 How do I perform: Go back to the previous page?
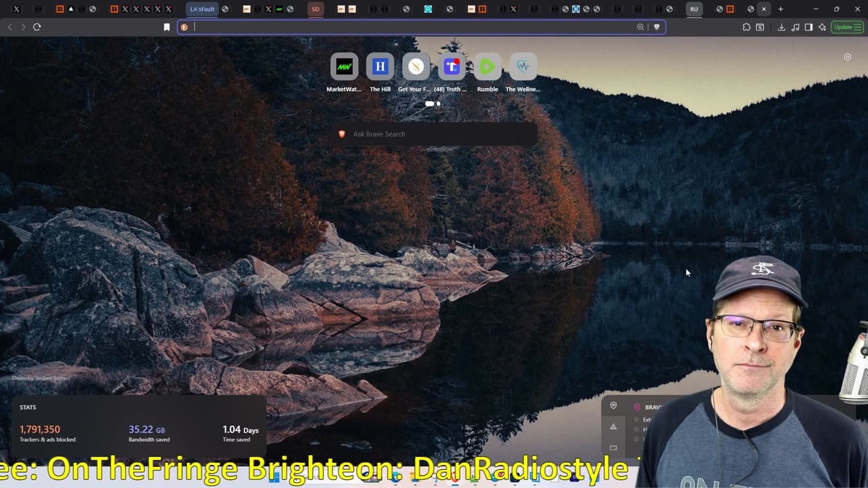tap(9, 27)
